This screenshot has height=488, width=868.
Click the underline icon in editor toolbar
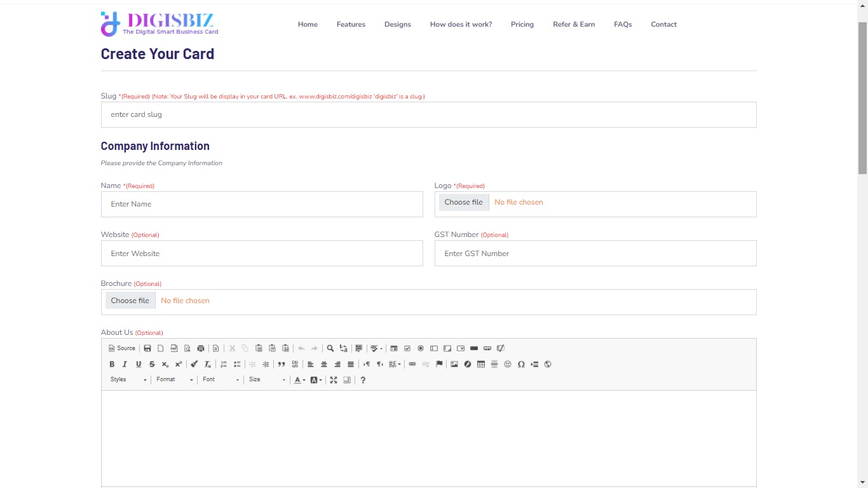[139, 364]
